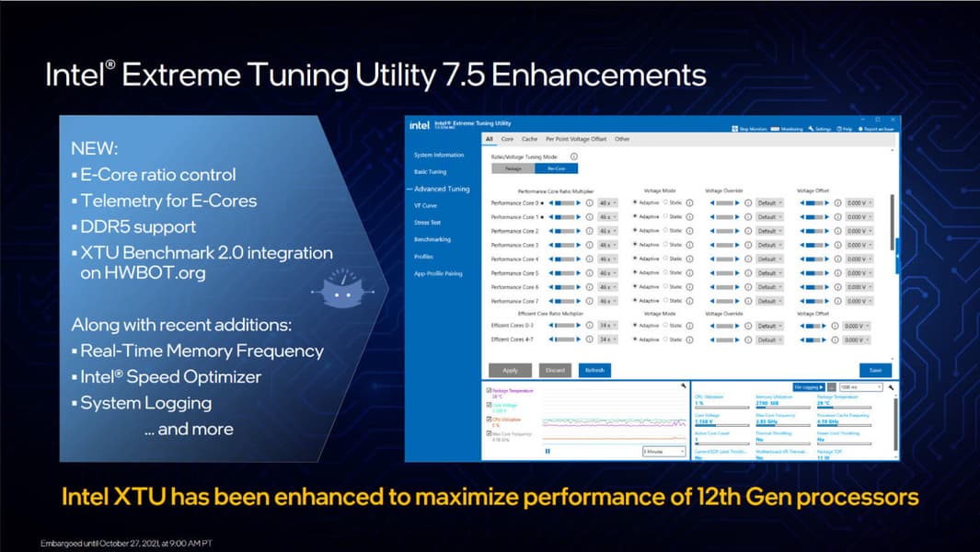
Task: Click Report an Issue in title bar
Action: click(x=876, y=129)
